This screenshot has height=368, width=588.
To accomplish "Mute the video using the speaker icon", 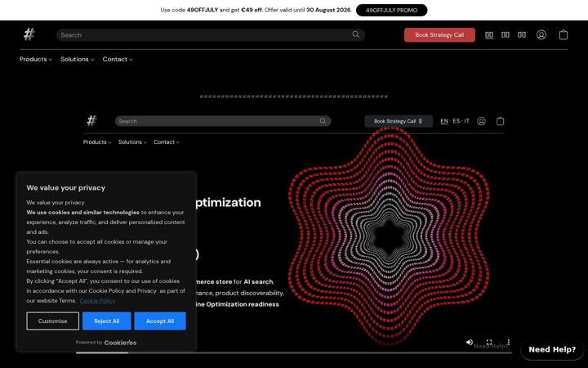I will pos(469,342).
